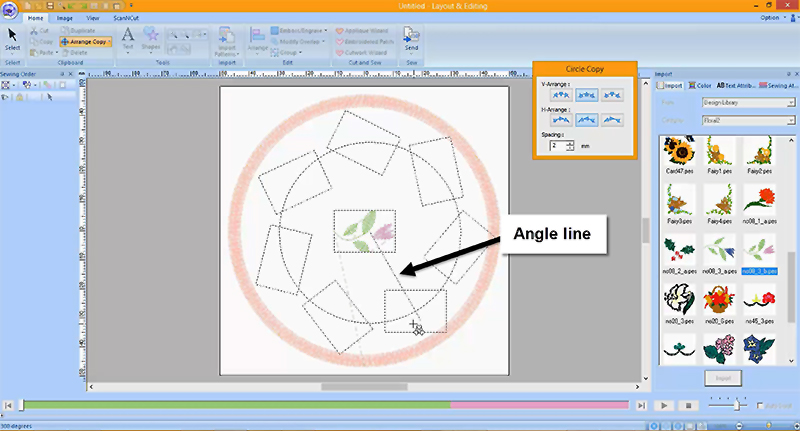800x431 pixels.
Task: Open the Shapes tool
Action: point(151,40)
